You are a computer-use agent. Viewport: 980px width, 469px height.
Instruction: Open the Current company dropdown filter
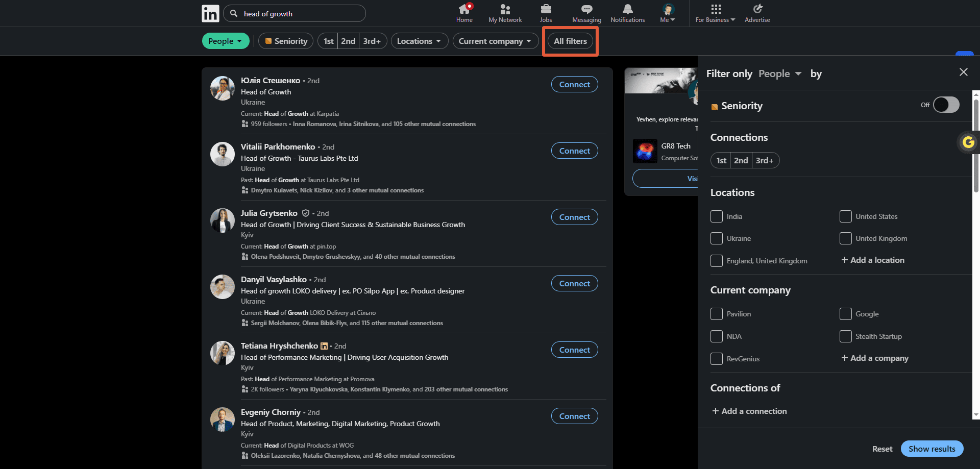pos(495,41)
